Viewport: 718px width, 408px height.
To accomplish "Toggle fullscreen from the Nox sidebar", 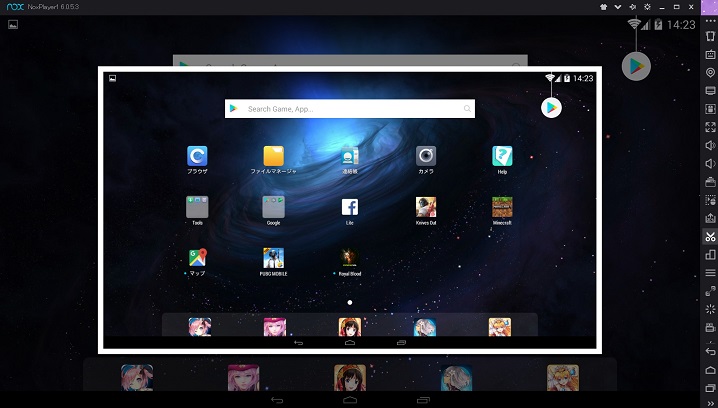I will (x=710, y=127).
